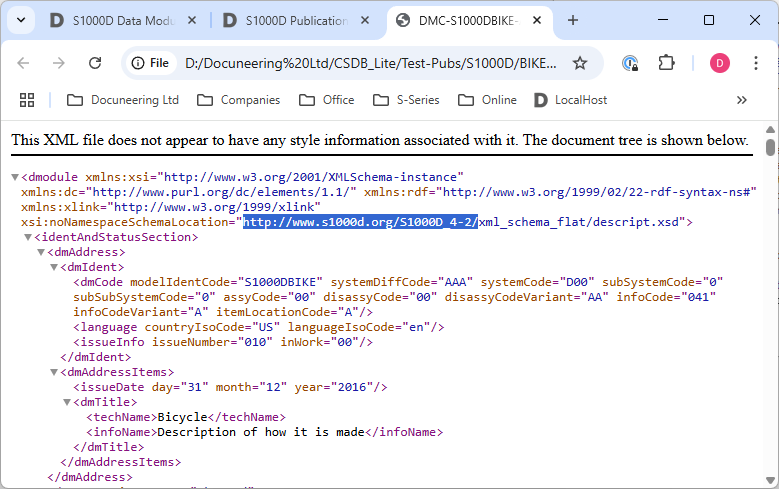
Task: Bookmark this page with the star icon
Action: click(579, 63)
